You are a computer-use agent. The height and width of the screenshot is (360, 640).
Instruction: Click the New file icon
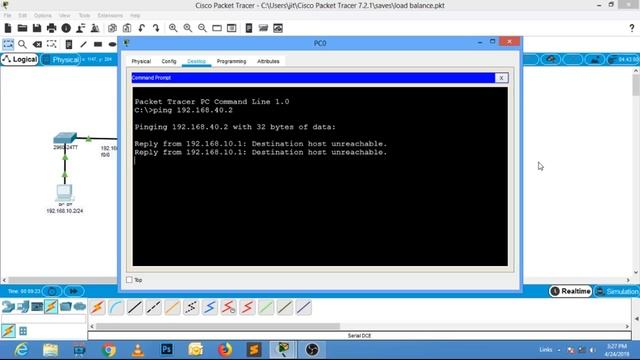[x=8, y=28]
